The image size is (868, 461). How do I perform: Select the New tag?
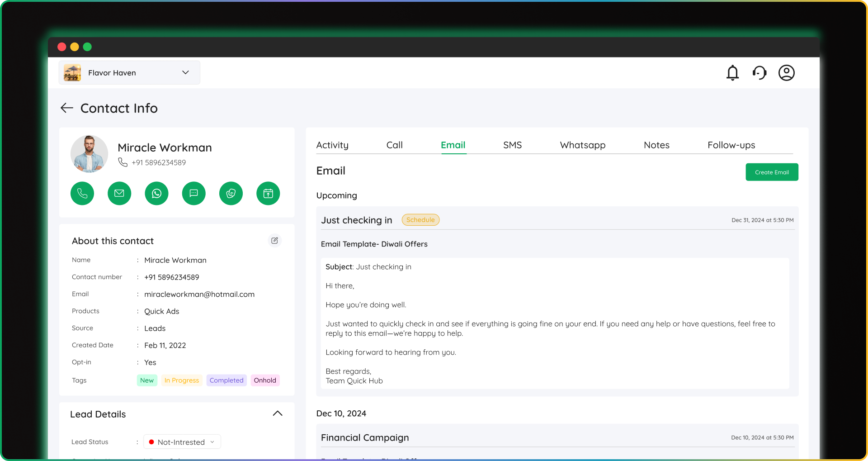[147, 380]
